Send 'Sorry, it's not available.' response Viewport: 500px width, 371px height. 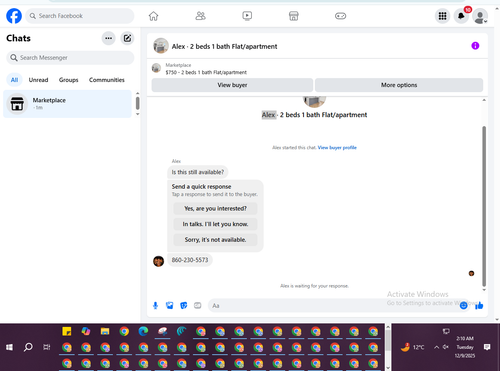click(x=215, y=240)
